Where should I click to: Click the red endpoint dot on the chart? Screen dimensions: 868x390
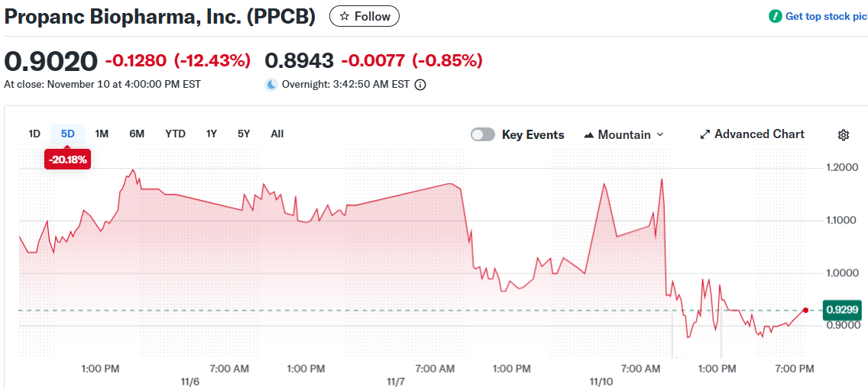805,310
